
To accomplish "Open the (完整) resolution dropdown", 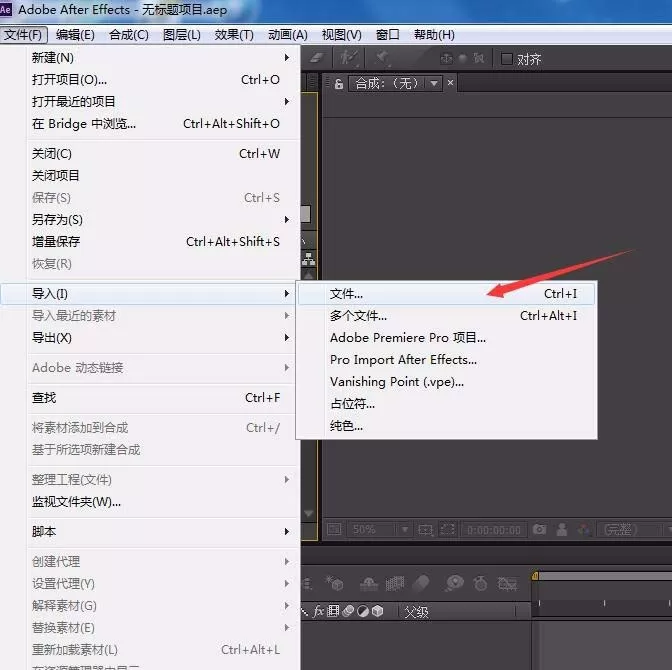I will [x=632, y=530].
